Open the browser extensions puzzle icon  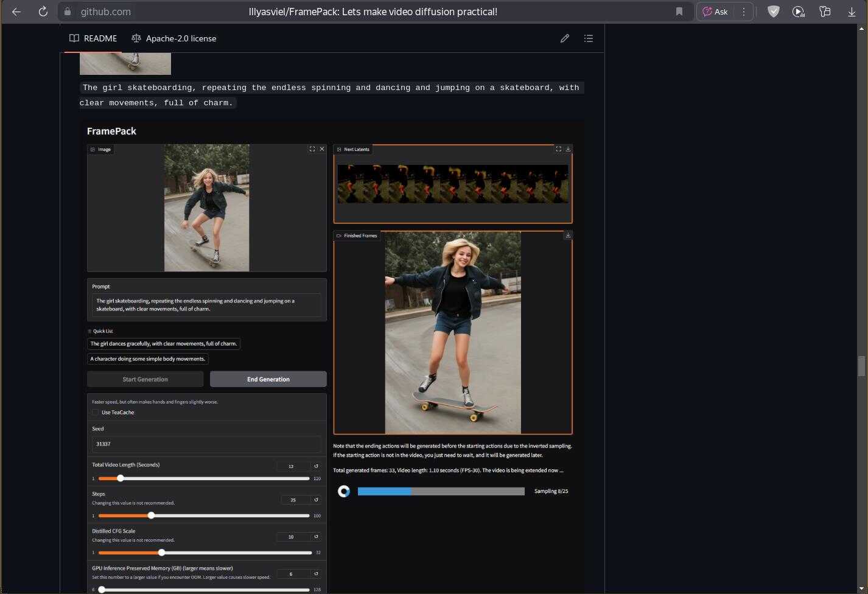(x=825, y=12)
